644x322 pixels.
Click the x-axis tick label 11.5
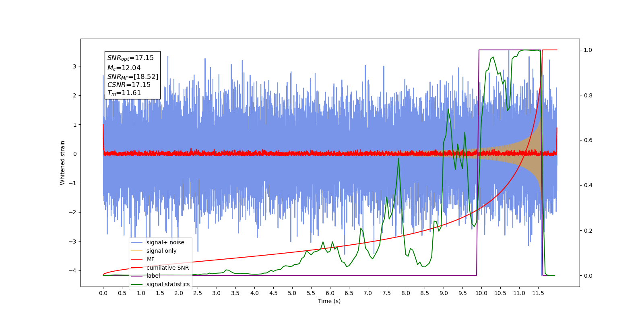[538, 293]
